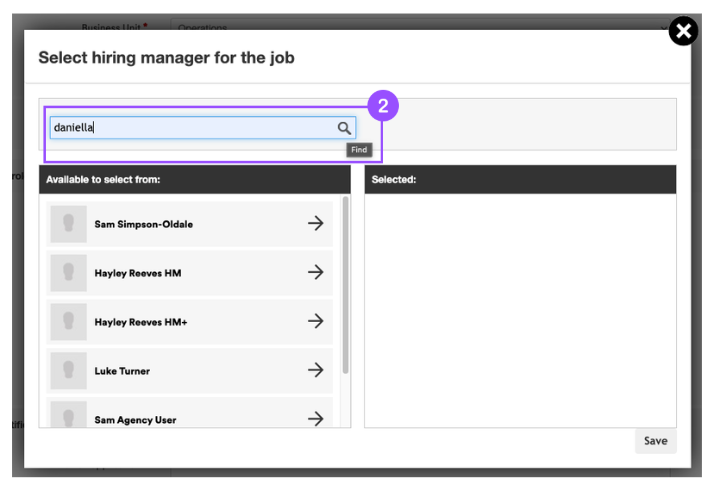This screenshot has height=491, width=715.
Task: Add Hayley Reeves HM+ via arrow icon
Action: (x=315, y=321)
